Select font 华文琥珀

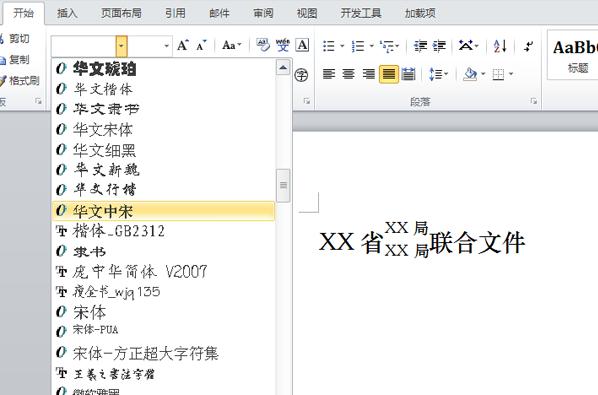click(x=163, y=69)
